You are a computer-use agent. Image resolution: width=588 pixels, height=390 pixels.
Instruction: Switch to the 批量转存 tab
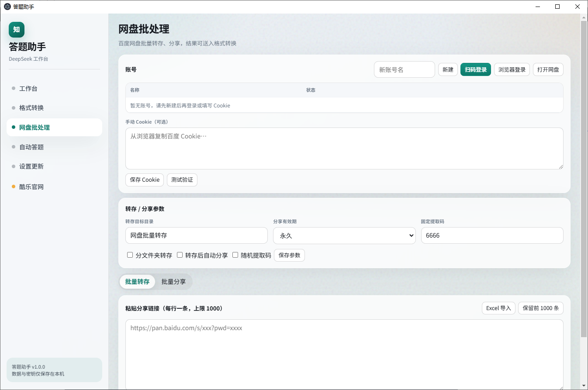click(x=137, y=282)
